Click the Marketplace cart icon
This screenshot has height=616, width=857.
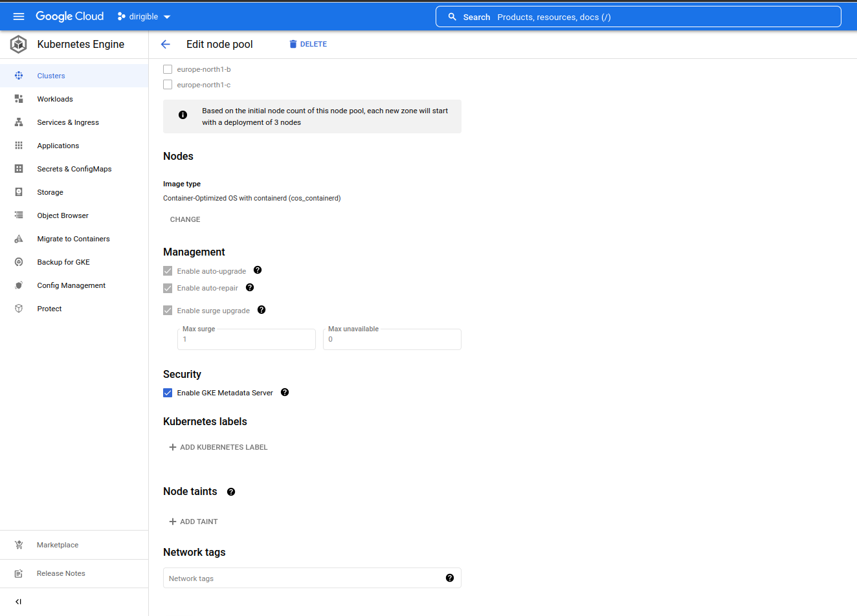click(19, 545)
